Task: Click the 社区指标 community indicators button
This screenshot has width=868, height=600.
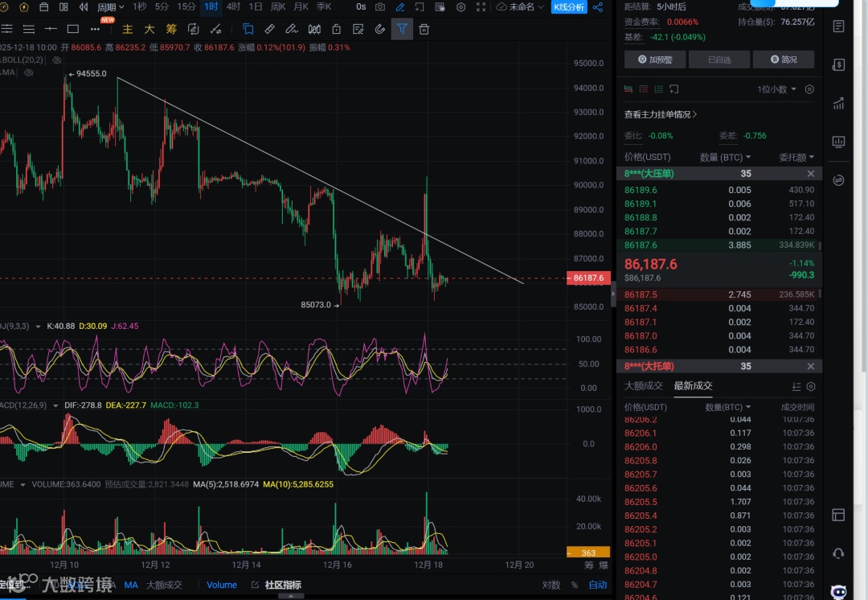Action: pos(276,585)
